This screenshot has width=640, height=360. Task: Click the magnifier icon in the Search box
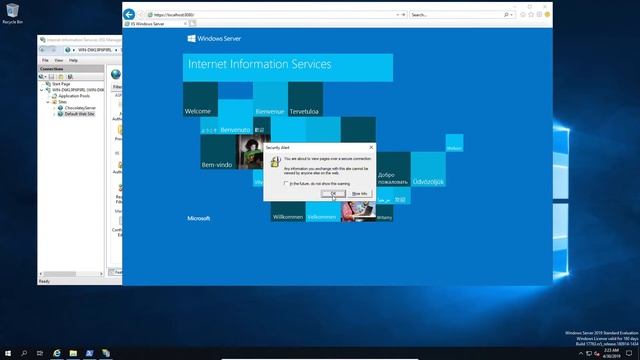506,15
